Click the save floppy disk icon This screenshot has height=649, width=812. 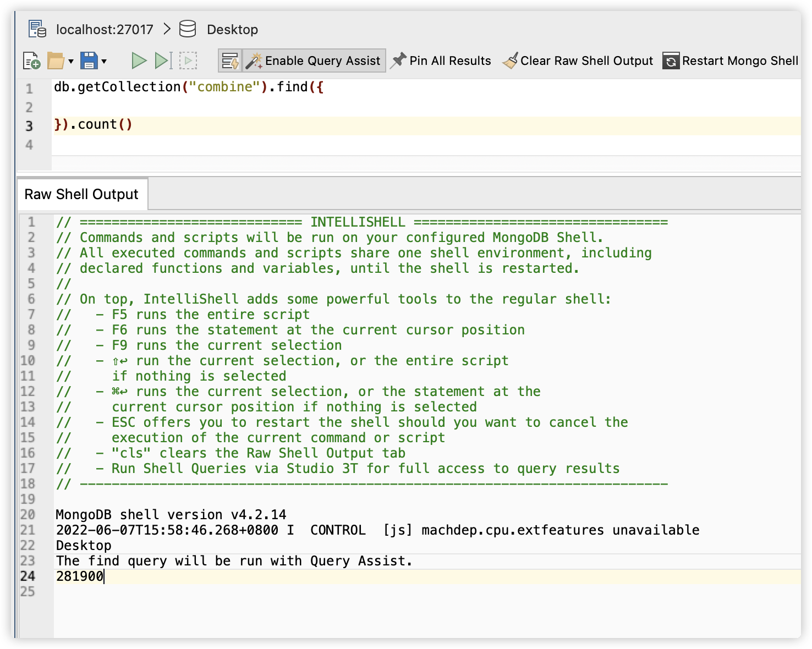(89, 61)
